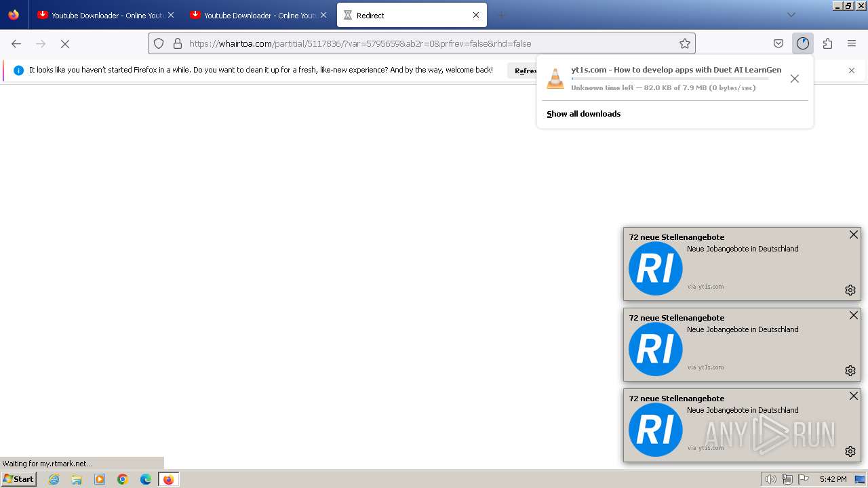Open a new tab with plus button
868x488 pixels.
(502, 15)
